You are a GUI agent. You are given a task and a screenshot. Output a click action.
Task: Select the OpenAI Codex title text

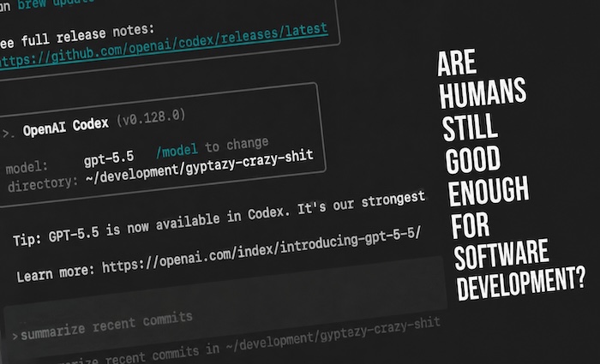[66, 127]
